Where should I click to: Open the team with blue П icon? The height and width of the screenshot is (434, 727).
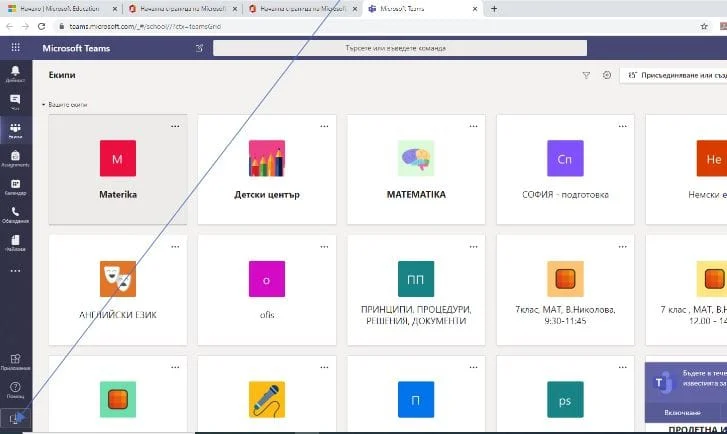tap(416, 395)
